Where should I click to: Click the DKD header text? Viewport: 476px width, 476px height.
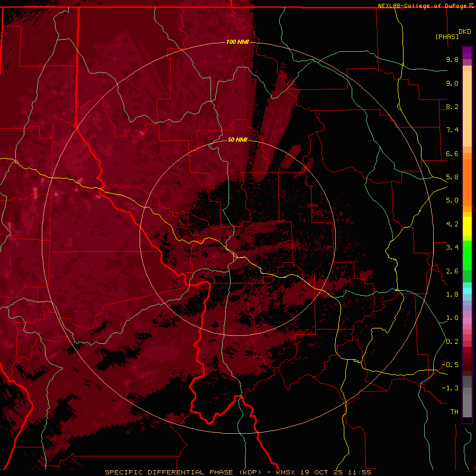pyautogui.click(x=465, y=32)
